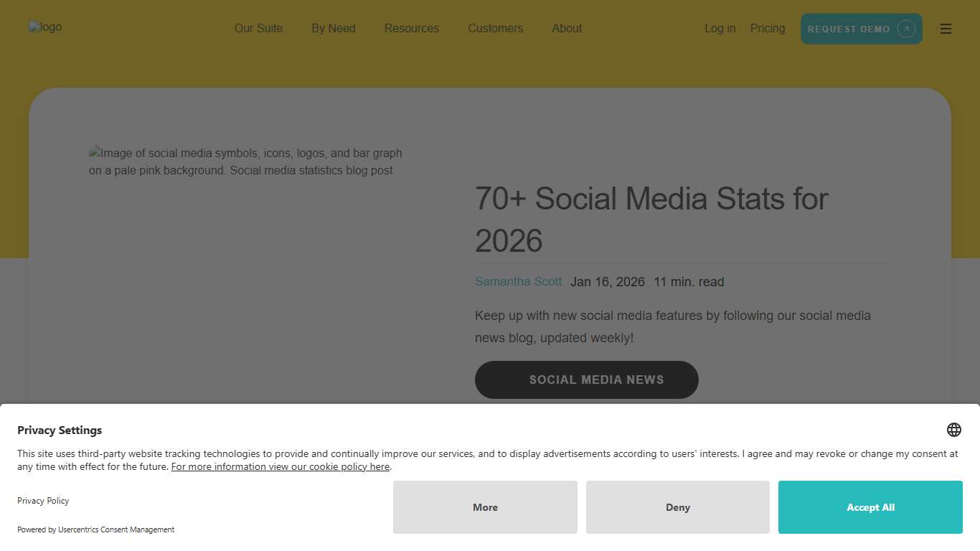This screenshot has height=551, width=980.
Task: Click the globe language icon on privacy banner
Action: 953,429
